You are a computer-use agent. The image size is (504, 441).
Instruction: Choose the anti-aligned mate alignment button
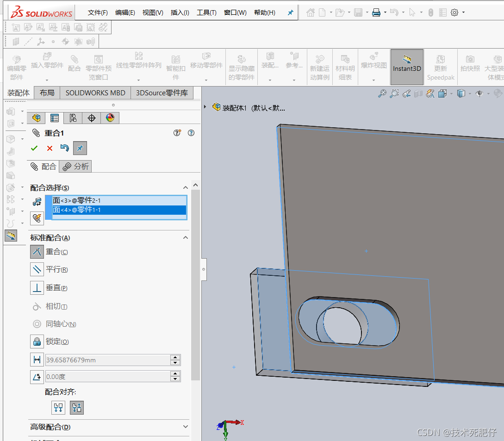pyautogui.click(x=77, y=408)
